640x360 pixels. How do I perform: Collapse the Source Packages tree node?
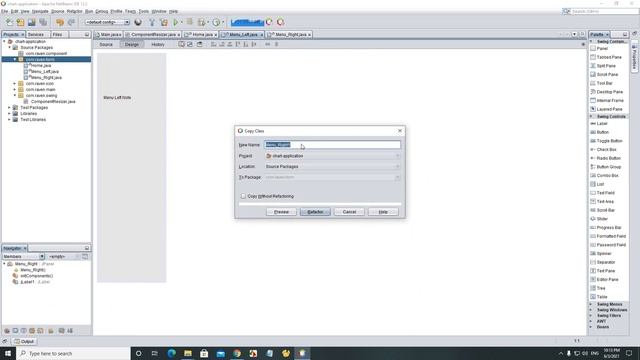(10, 47)
